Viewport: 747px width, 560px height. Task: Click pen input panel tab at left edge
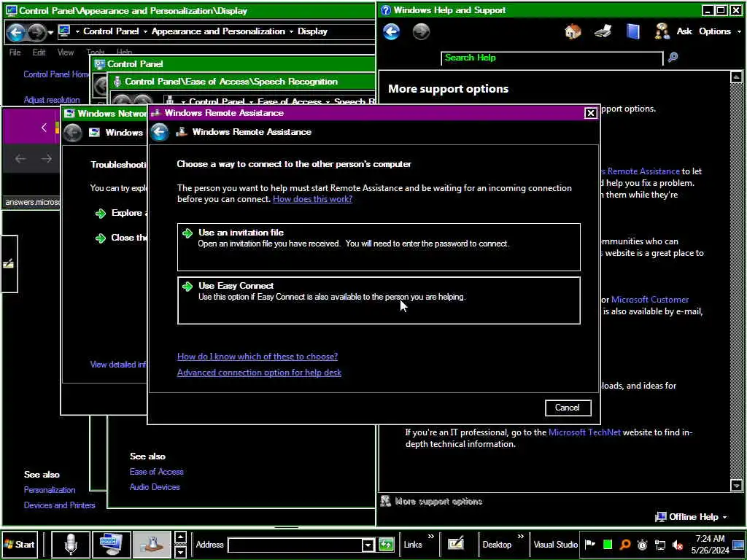click(x=9, y=264)
